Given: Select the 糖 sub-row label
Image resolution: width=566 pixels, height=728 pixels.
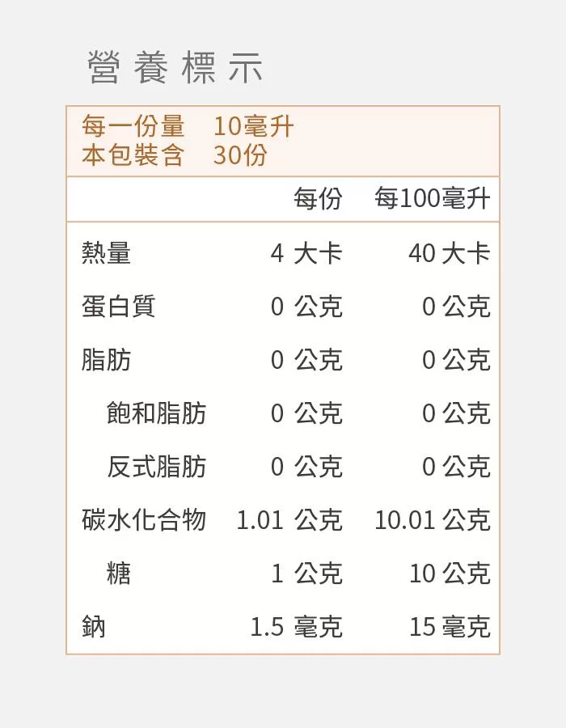Looking at the screenshot, I should tap(119, 573).
